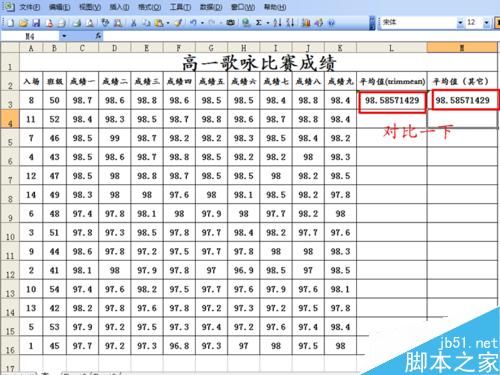Click the Format Painter brush icon
The image size is (500, 375).
[x=159, y=23]
